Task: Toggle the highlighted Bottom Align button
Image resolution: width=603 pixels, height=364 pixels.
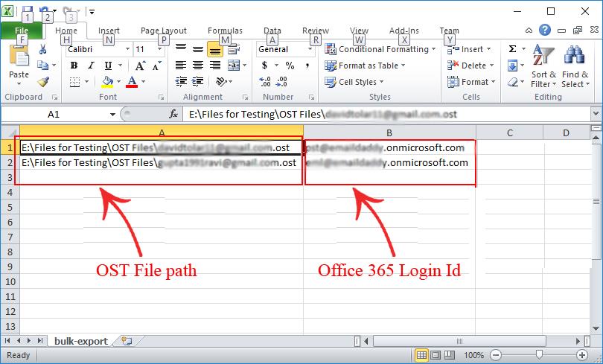Action: pyautogui.click(x=215, y=49)
